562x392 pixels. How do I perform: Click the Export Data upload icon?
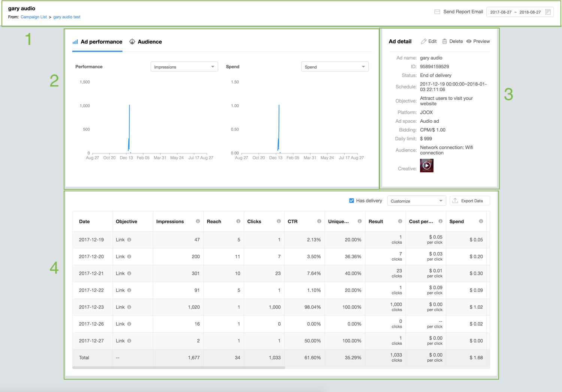point(455,201)
